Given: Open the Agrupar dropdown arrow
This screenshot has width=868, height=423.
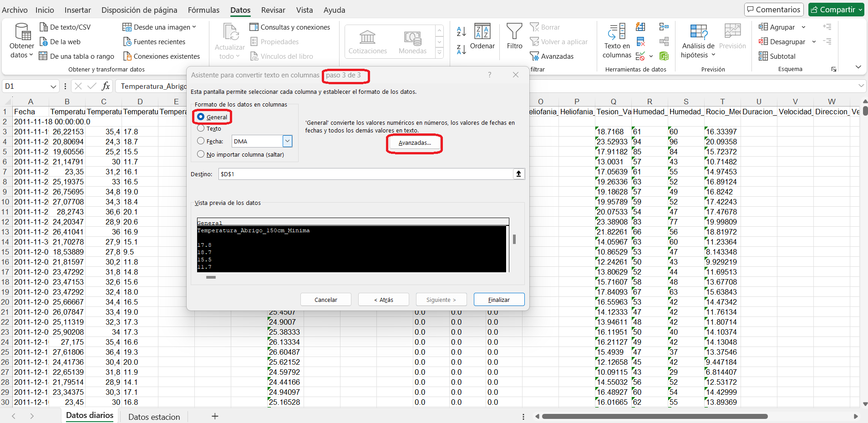Looking at the screenshot, I should point(803,27).
